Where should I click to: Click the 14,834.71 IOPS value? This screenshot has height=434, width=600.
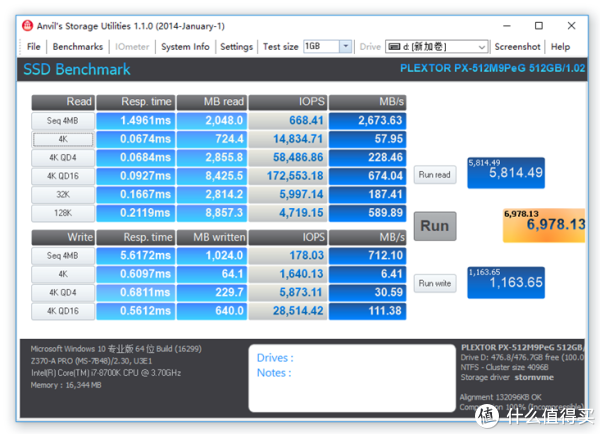point(288,139)
